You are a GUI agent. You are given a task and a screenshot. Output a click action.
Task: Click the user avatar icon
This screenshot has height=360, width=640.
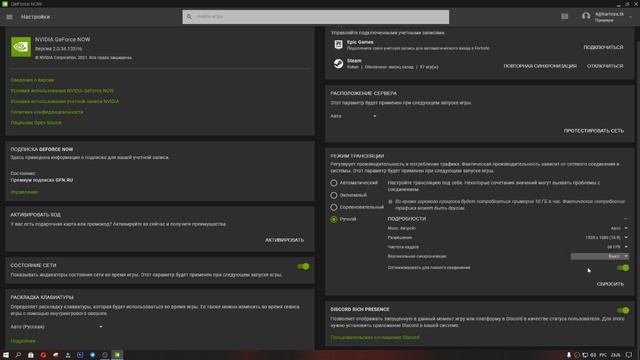(x=586, y=16)
